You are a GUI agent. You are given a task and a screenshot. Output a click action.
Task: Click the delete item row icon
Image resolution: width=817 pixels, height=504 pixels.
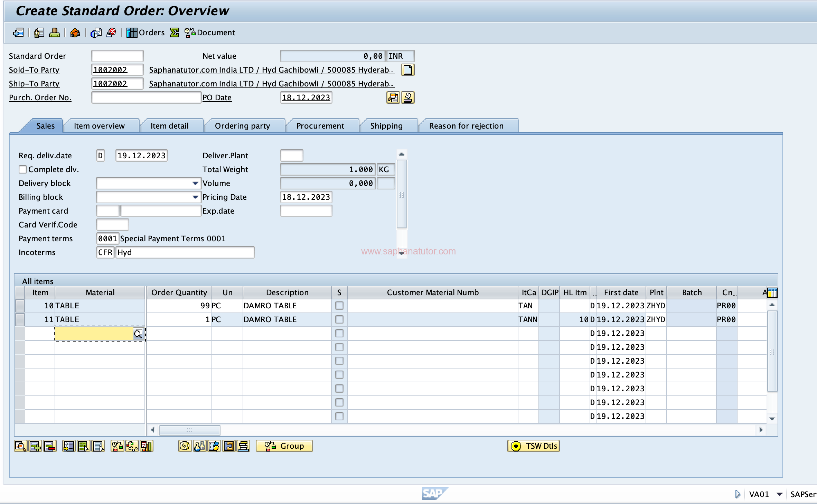click(50, 446)
